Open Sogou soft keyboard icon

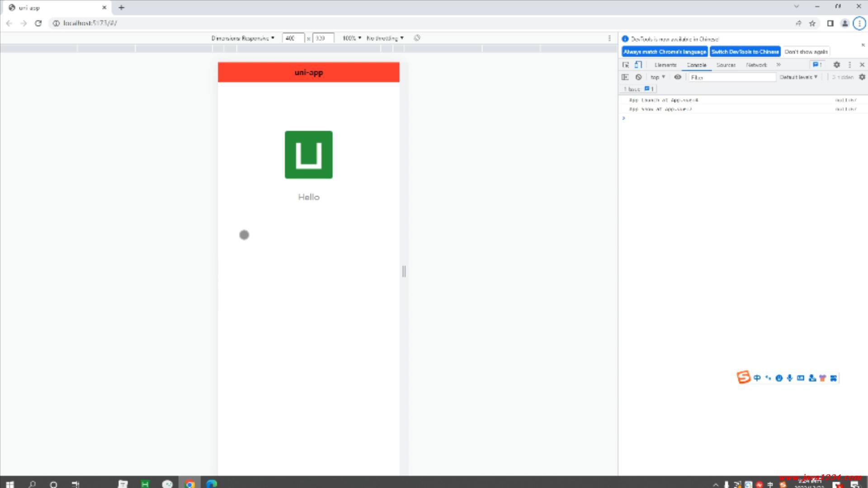click(x=800, y=378)
